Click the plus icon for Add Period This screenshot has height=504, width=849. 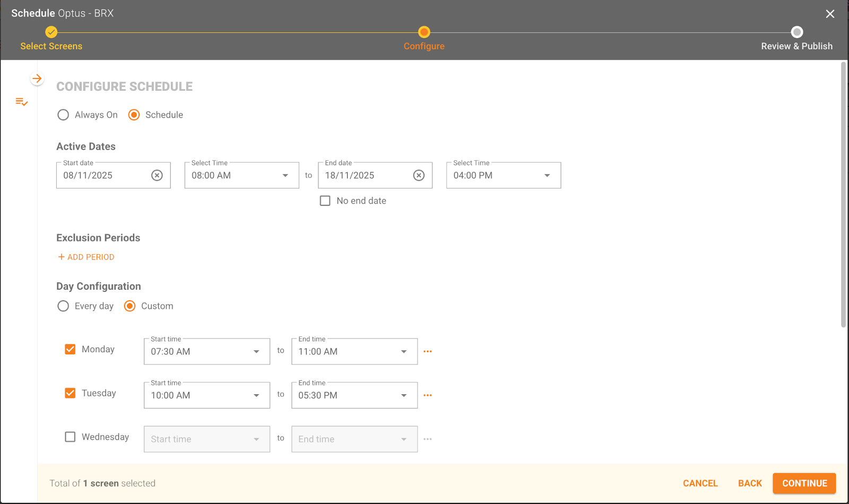(x=62, y=257)
